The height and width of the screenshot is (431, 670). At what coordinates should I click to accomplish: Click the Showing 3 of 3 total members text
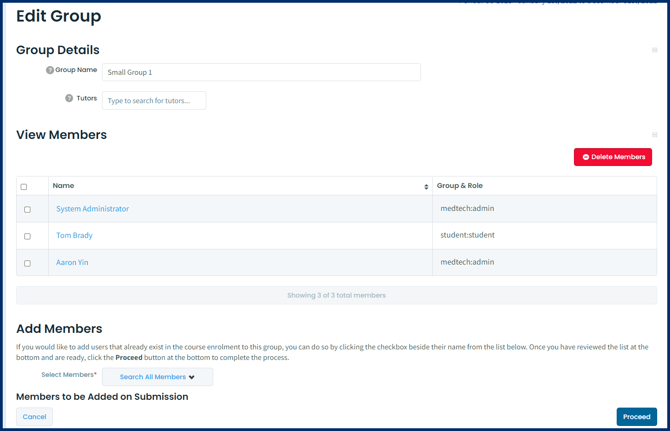336,295
